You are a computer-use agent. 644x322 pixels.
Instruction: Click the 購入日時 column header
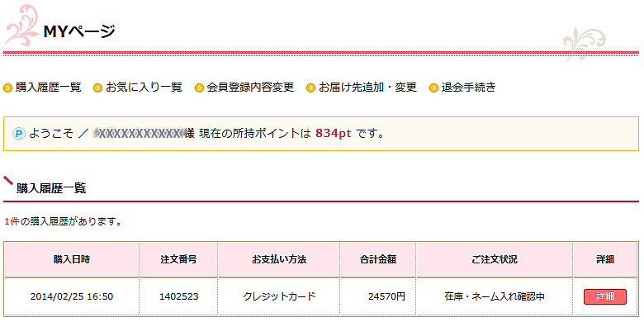point(72,259)
